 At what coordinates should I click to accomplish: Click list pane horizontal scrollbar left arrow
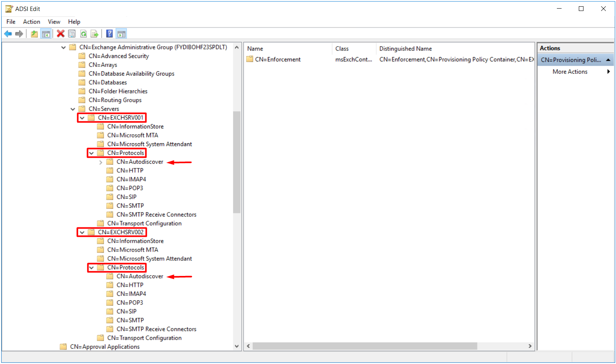248,346
